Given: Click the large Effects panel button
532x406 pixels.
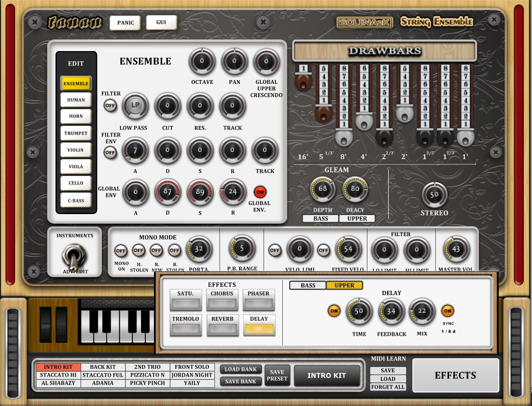Looking at the screenshot, I should pos(455,376).
